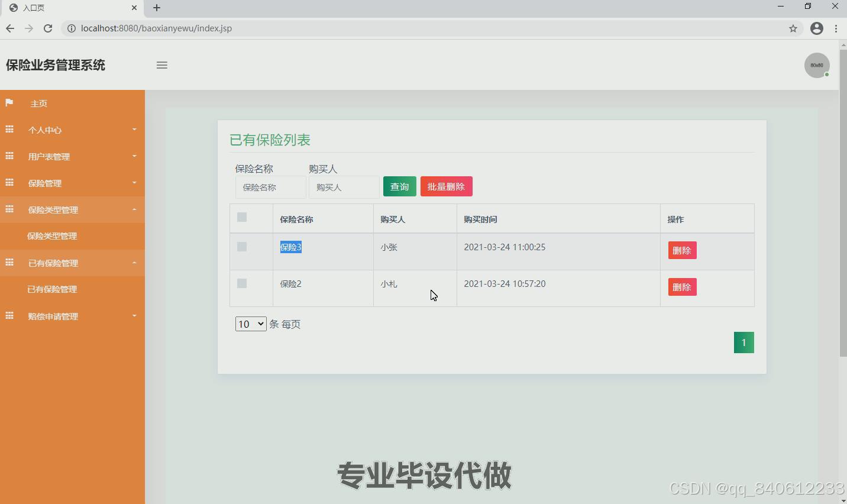This screenshot has width=847, height=504.
Task: Open the 已有保险管理 submenu entry
Action: [x=51, y=289]
